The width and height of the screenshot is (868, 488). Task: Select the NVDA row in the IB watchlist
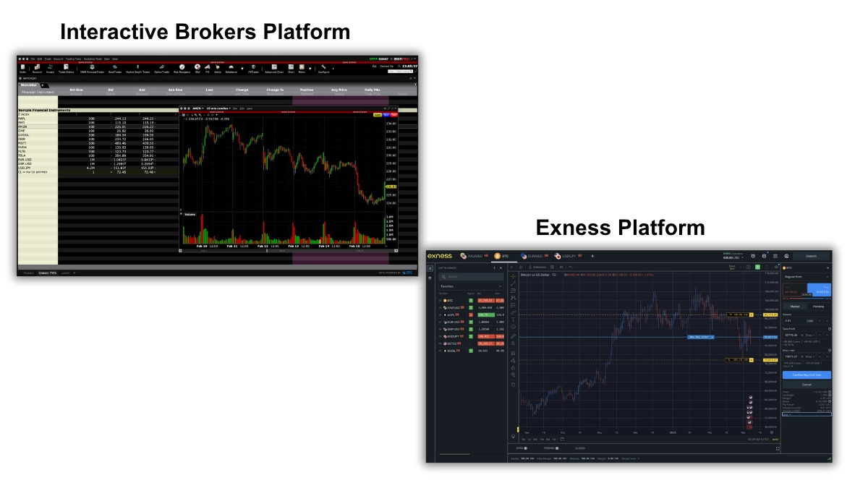tap(98, 147)
